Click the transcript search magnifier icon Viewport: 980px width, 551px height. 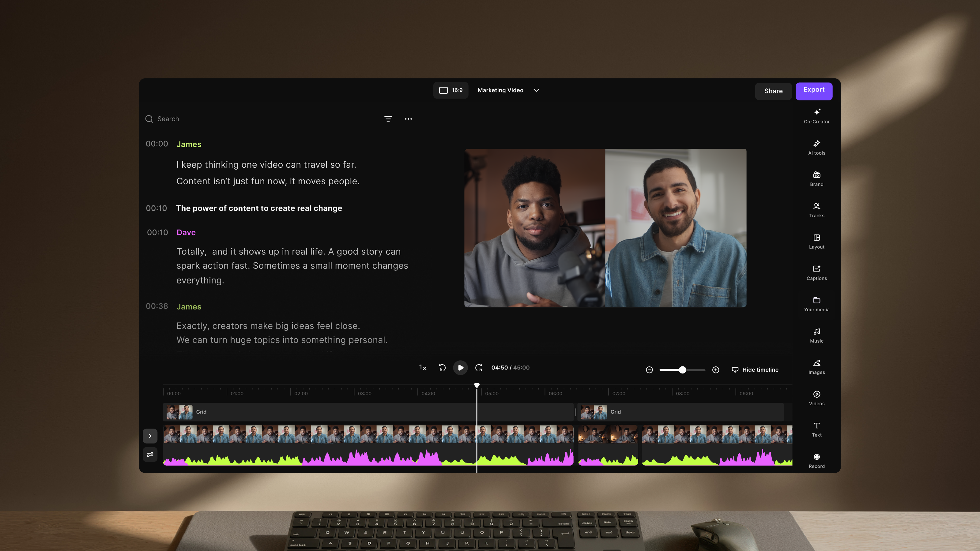(149, 119)
